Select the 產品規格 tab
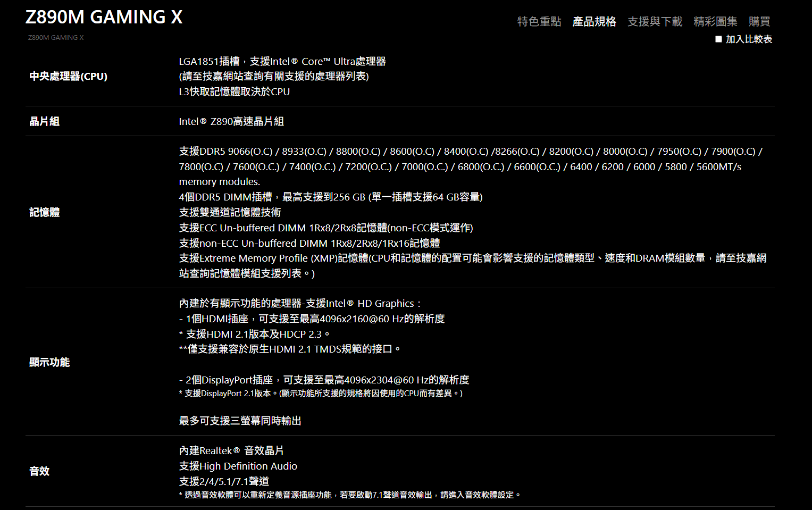The image size is (812, 510). (594, 21)
